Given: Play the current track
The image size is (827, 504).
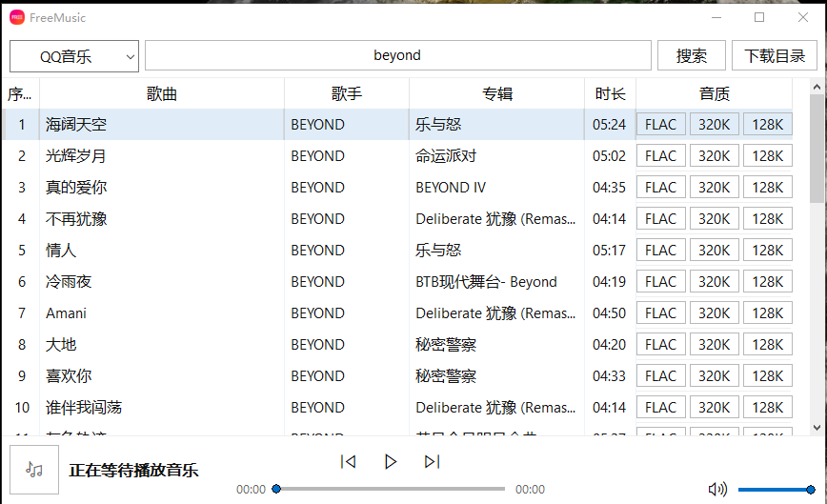Looking at the screenshot, I should click(391, 462).
